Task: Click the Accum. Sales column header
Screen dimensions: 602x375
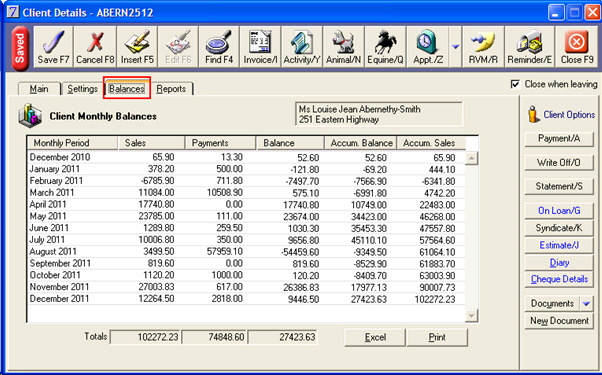Action: pos(431,143)
